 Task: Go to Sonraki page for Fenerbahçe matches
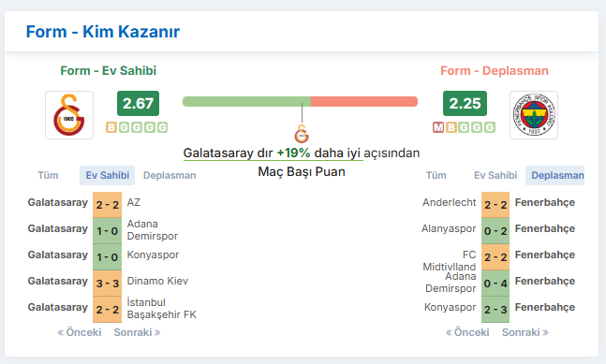pyautogui.click(x=525, y=332)
